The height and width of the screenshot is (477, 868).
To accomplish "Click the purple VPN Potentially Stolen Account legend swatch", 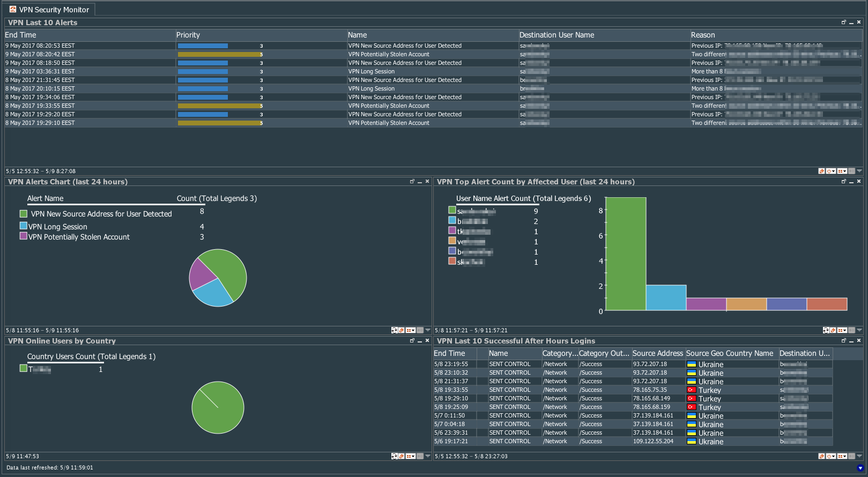I will point(24,236).
